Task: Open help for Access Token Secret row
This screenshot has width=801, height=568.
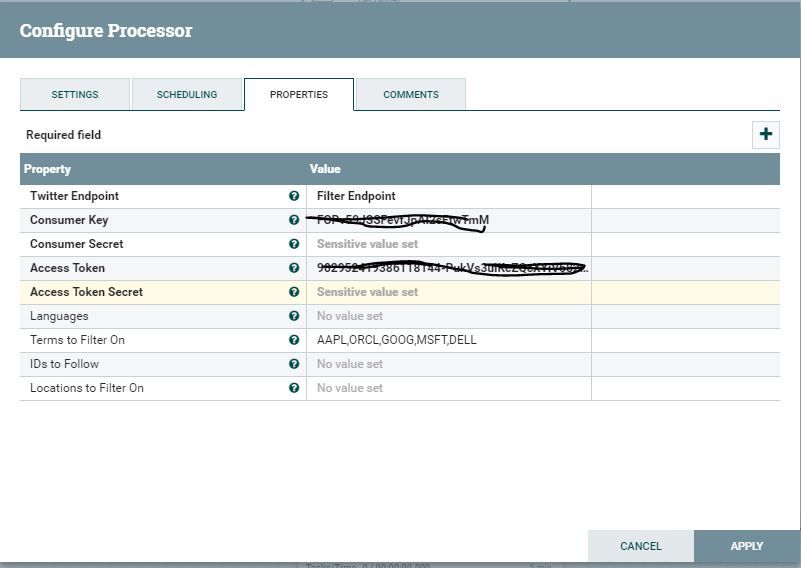Action: click(294, 292)
